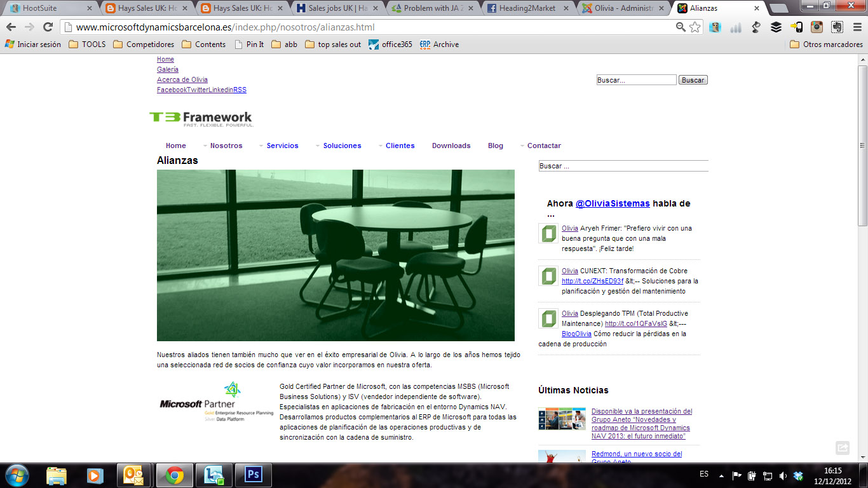The height and width of the screenshot is (488, 868).
Task: Open Photoshop from the taskbar
Action: click(254, 475)
